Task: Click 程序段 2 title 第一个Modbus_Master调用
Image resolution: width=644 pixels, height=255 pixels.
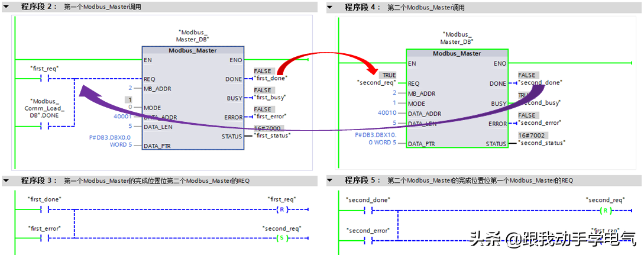Action: click(x=103, y=7)
